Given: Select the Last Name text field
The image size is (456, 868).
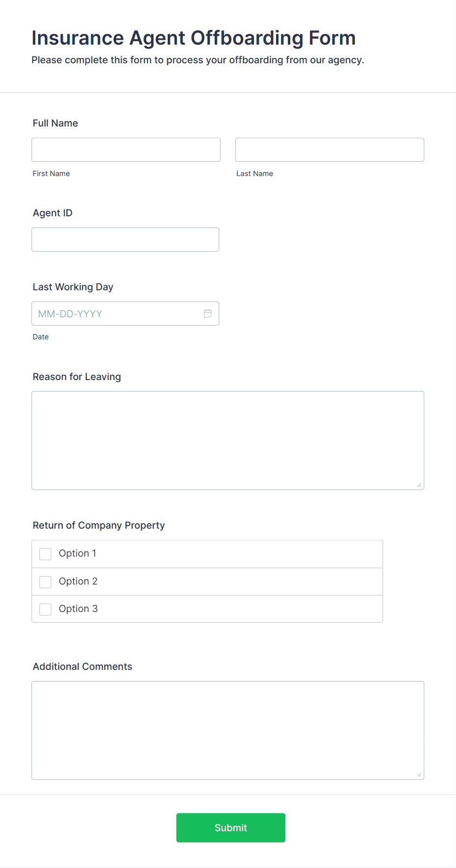Looking at the screenshot, I should pyautogui.click(x=329, y=150).
